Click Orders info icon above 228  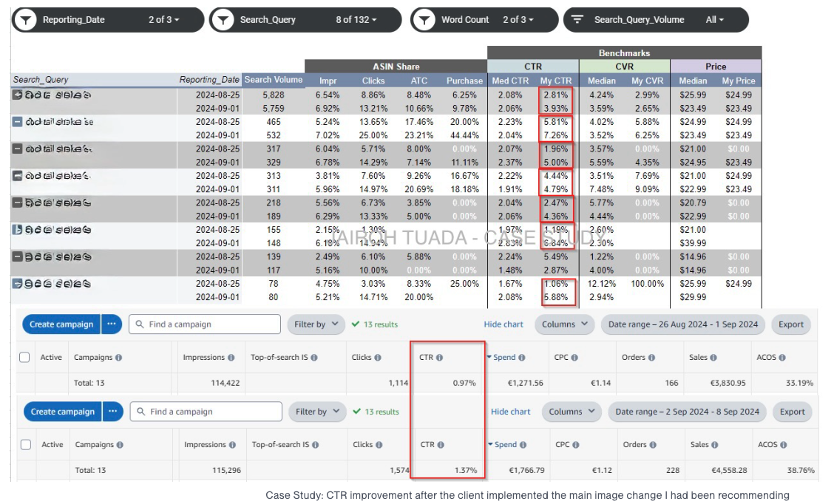tap(653, 445)
